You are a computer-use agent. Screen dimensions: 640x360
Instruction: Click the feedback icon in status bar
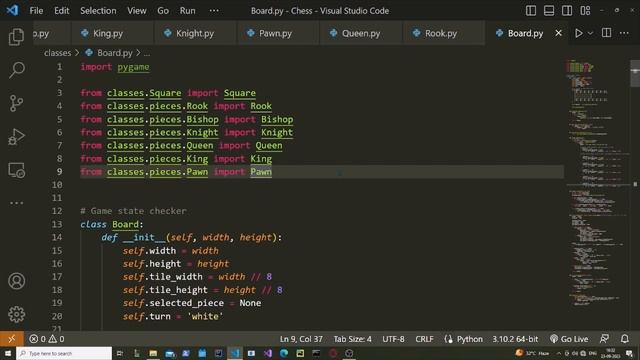(x=604, y=339)
